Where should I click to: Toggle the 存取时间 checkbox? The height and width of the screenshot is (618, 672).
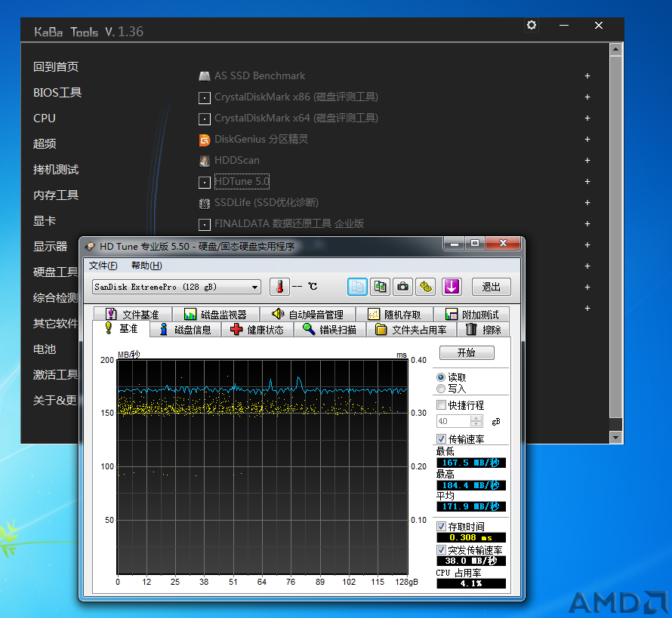tap(441, 527)
